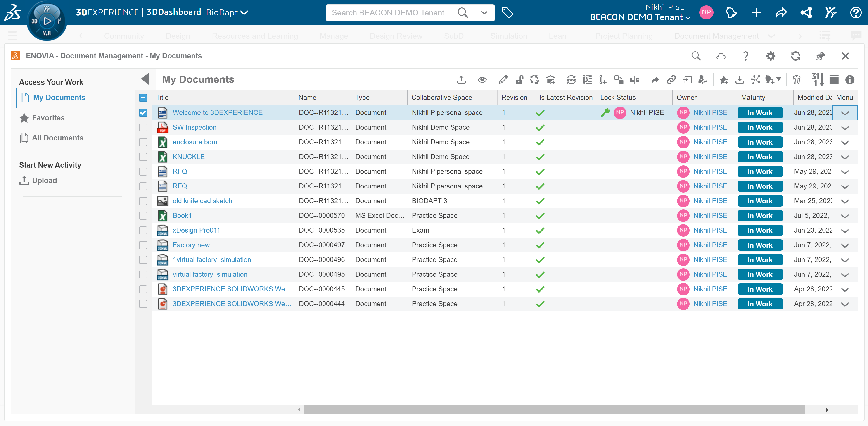Check the xDesign Pro011 row checkbox
The image size is (868, 426).
143,230
